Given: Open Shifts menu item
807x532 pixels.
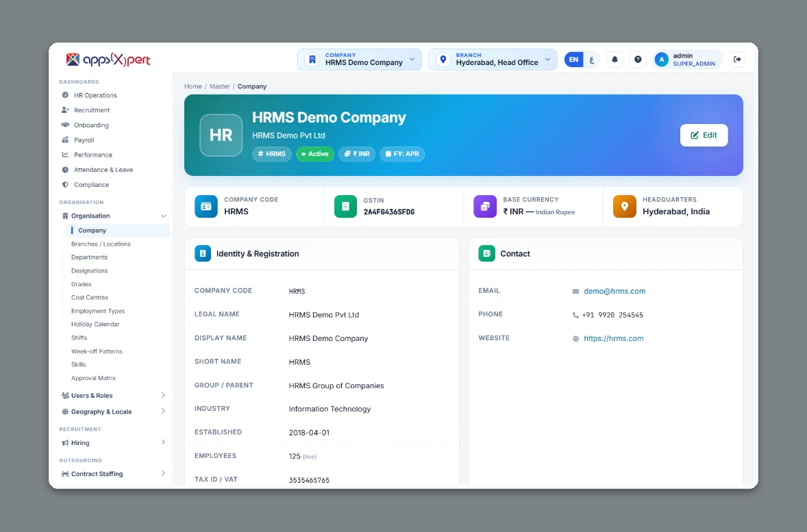Looking at the screenshot, I should 79,338.
